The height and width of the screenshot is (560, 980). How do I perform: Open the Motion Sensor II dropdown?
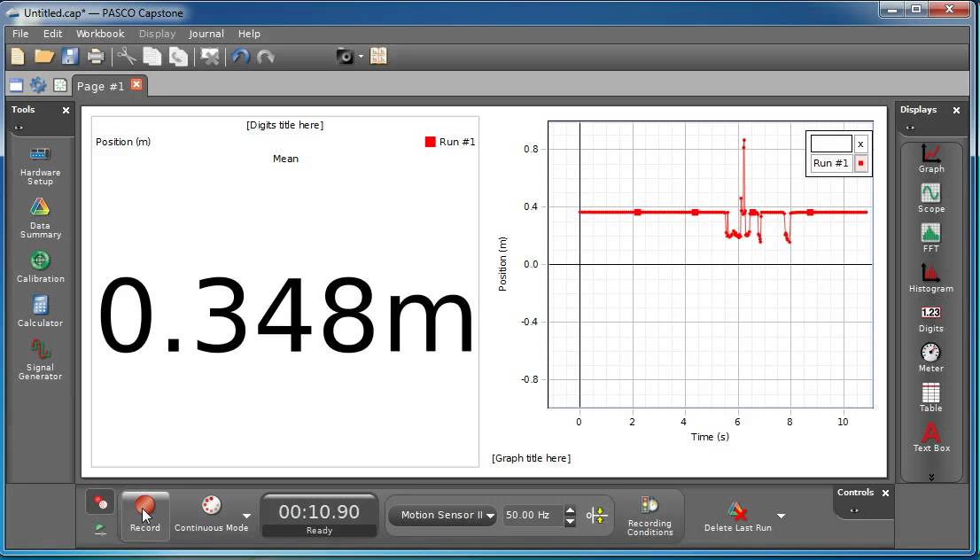tap(442, 516)
